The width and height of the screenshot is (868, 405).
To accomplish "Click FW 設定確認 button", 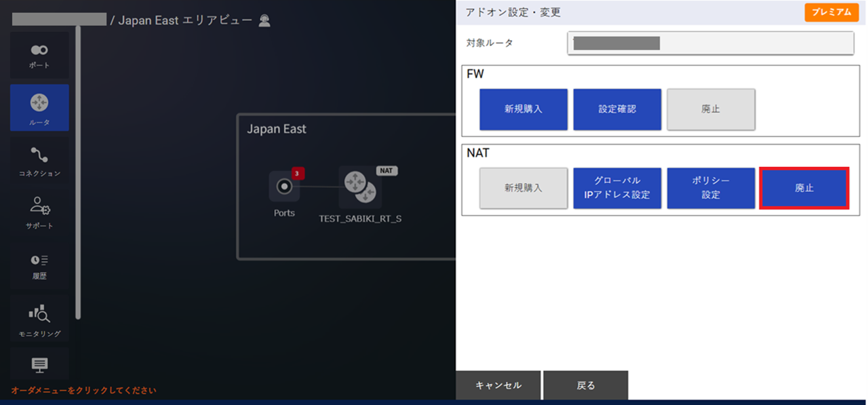I will 617,109.
